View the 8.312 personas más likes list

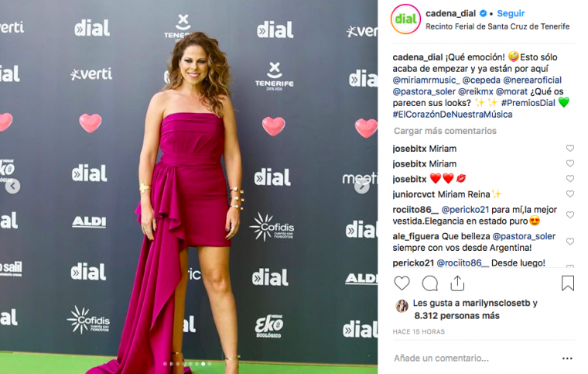coord(456,316)
